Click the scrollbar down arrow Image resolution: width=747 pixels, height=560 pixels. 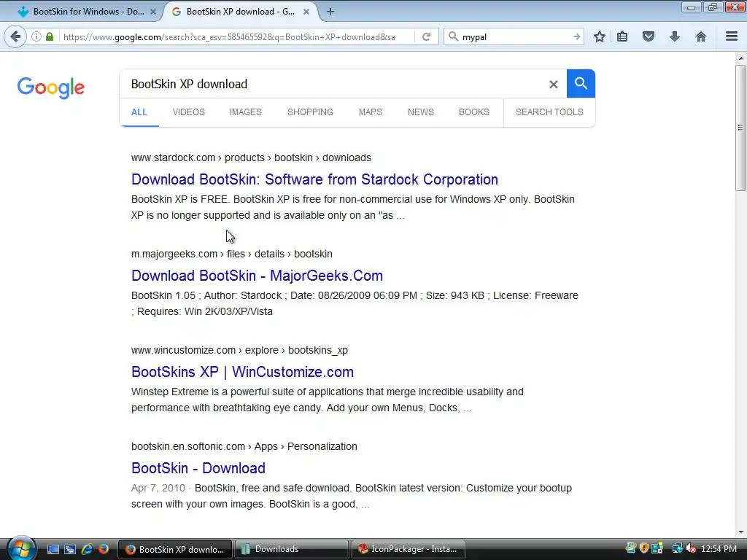(x=740, y=532)
